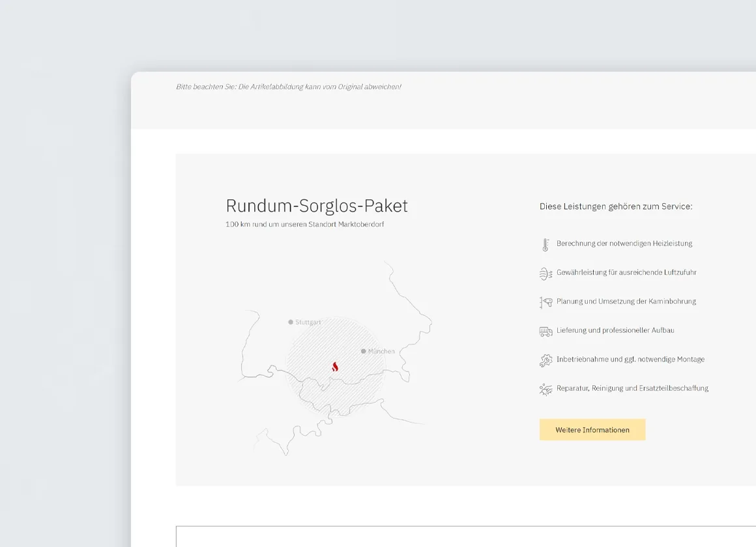The height and width of the screenshot is (547, 756).
Task: Click 'Reparatur, Reinigung und Ersatzteilbeschaffung' text
Action: pos(633,388)
